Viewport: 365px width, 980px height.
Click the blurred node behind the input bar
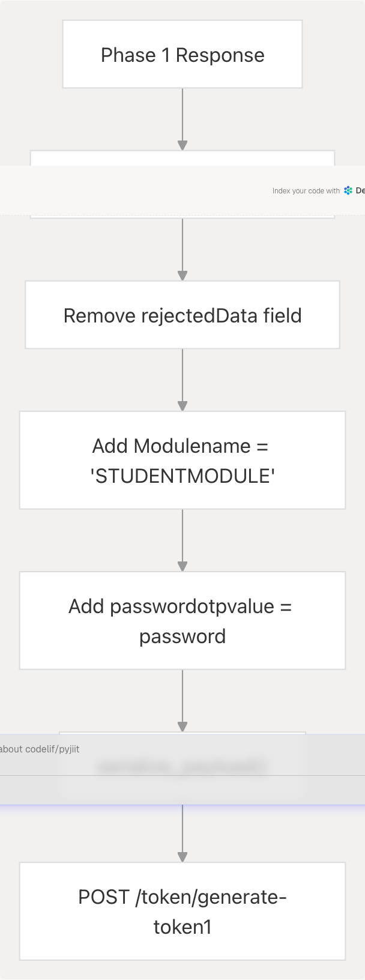(x=182, y=766)
